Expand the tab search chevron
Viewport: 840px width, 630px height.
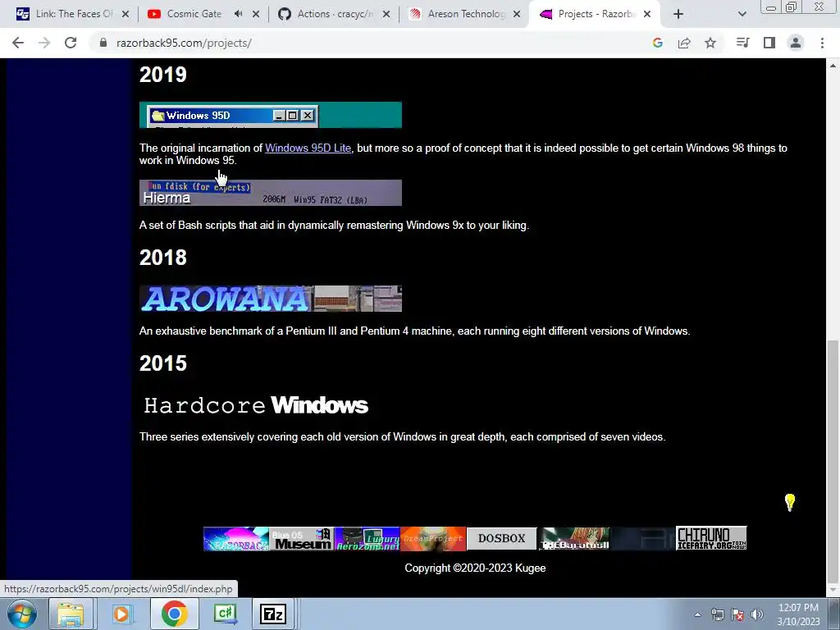coord(742,14)
